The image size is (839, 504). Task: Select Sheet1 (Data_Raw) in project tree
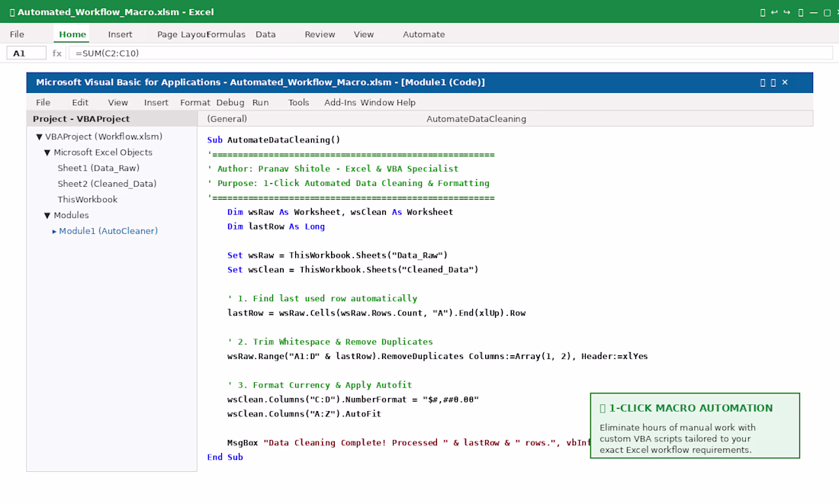click(98, 168)
